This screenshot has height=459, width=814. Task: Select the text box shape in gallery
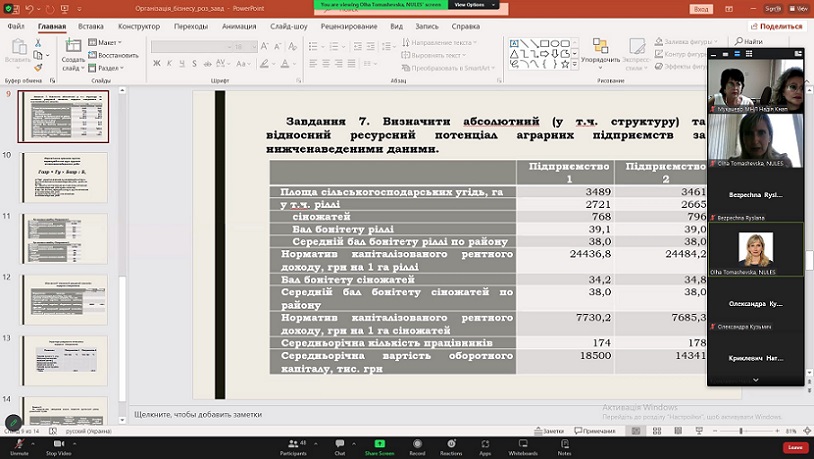(x=514, y=43)
